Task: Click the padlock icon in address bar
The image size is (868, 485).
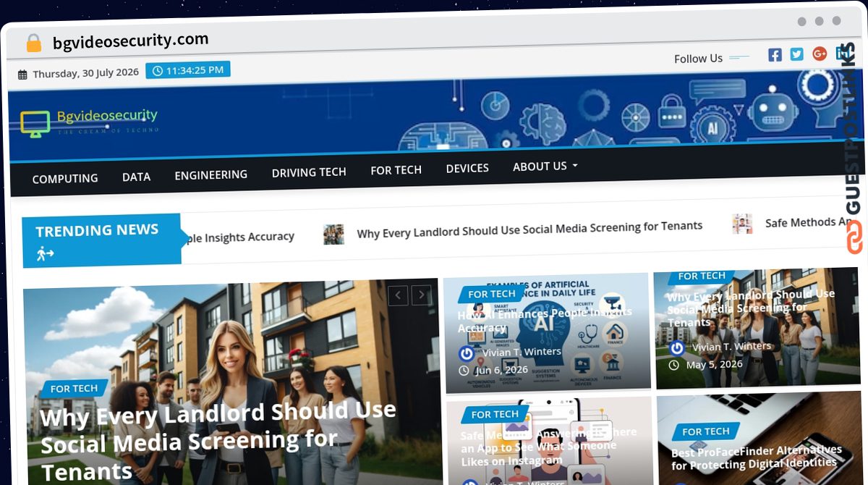Action: [33, 43]
